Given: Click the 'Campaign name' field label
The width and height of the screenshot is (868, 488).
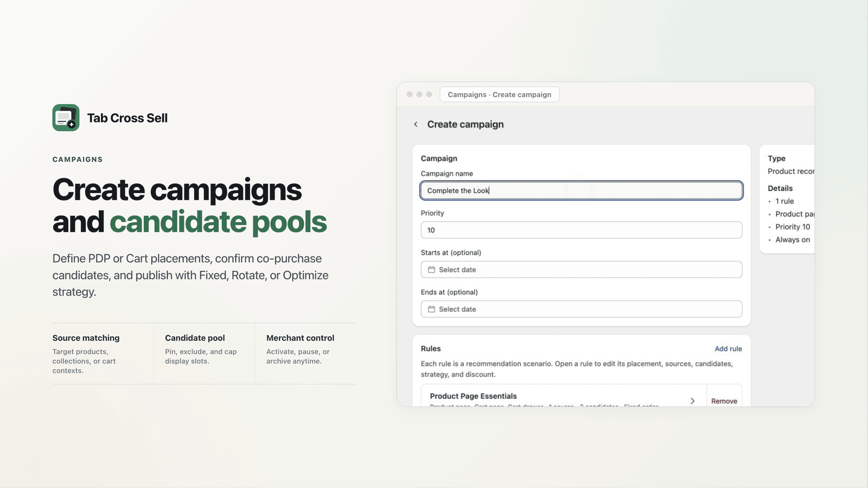Looking at the screenshot, I should 447,174.
